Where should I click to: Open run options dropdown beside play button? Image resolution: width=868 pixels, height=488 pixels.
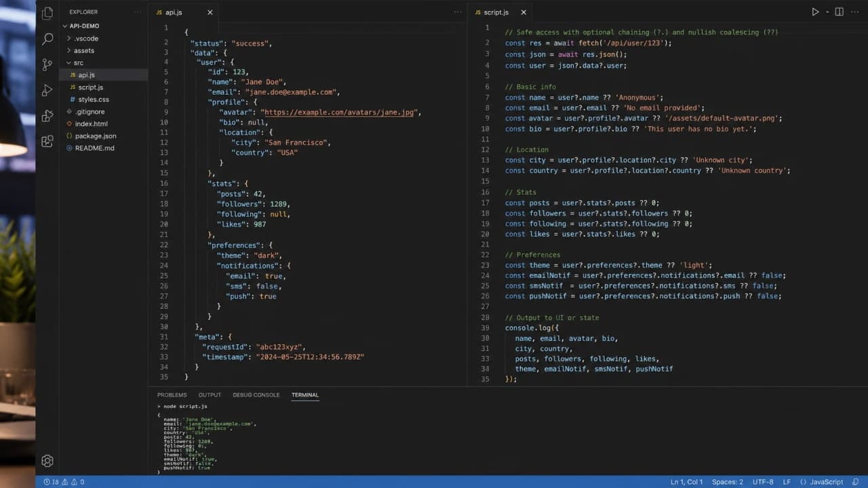pos(827,12)
